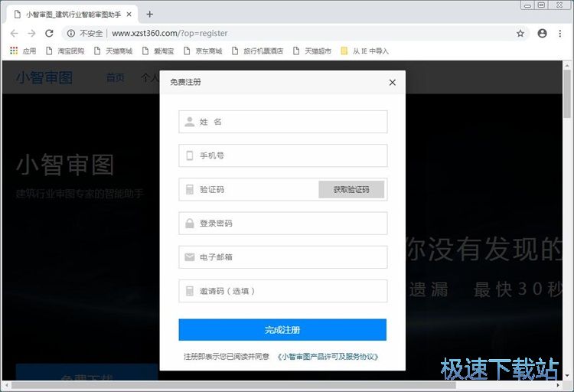
Task: Click the horizontal scrollbar at the bottom
Action: coord(233,385)
